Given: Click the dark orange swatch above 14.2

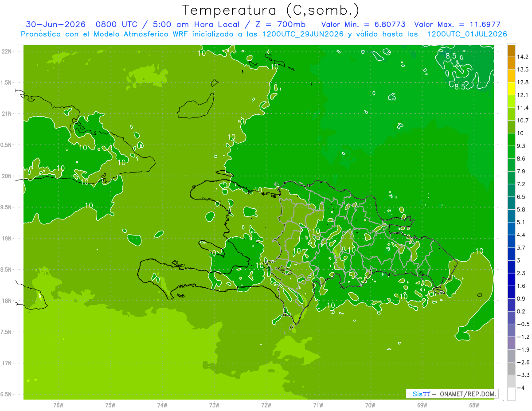Looking at the screenshot, I should pyautogui.click(x=511, y=51).
